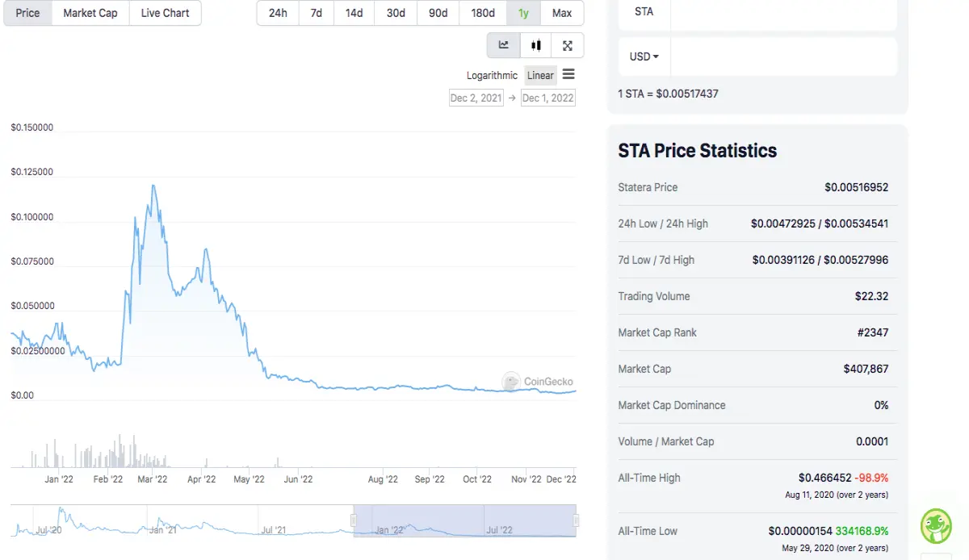
Task: Select the 90d time range
Action: (x=438, y=13)
